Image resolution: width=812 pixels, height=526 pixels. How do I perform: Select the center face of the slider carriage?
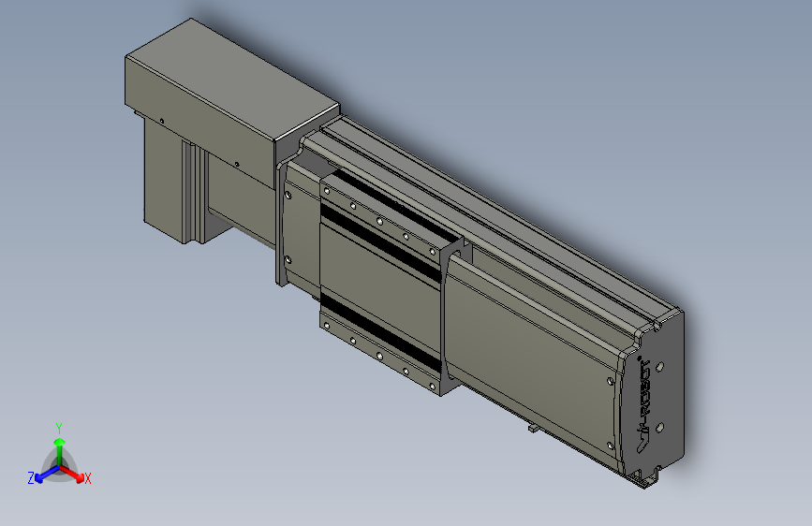(380, 287)
